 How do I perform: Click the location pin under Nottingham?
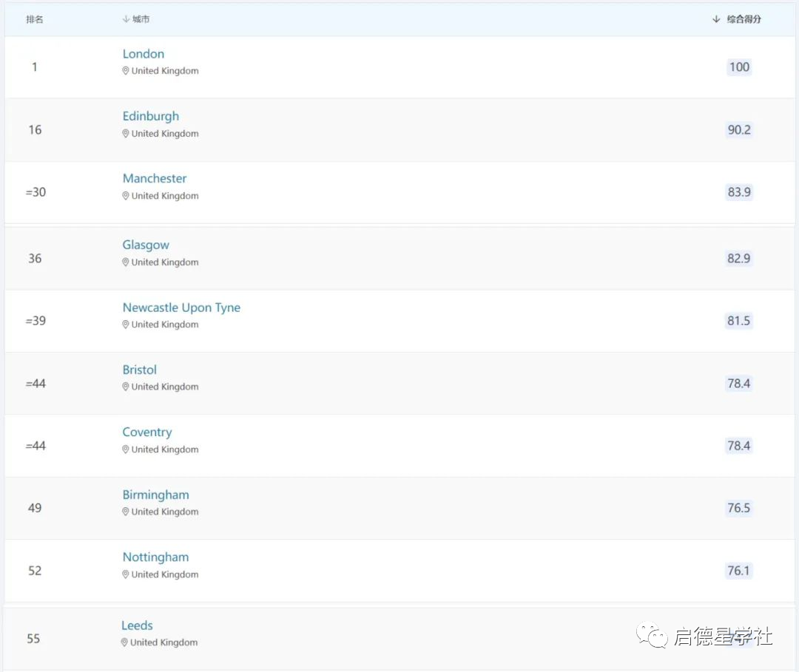tap(125, 574)
